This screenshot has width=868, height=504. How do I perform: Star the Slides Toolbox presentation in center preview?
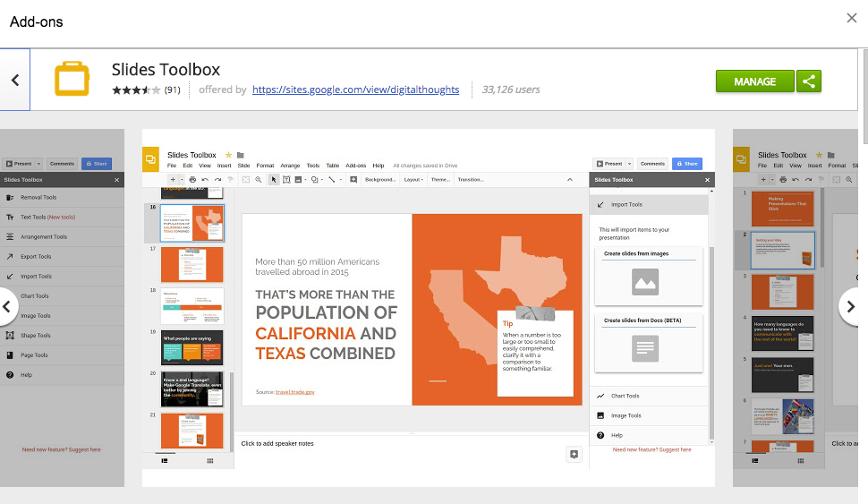(228, 155)
